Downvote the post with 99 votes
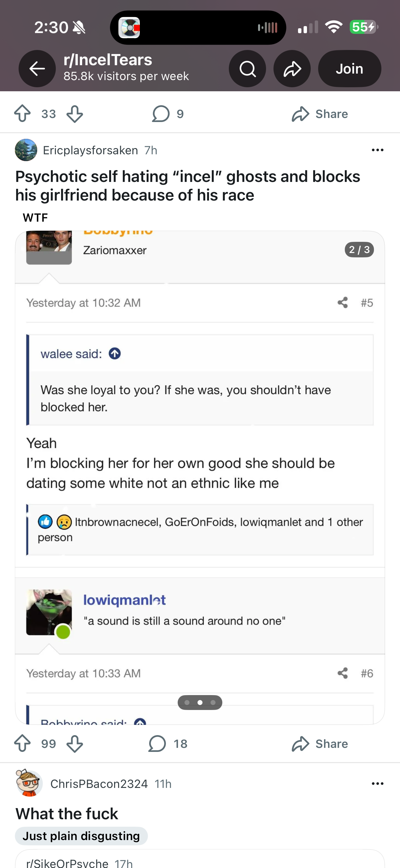400x868 pixels. (75, 744)
